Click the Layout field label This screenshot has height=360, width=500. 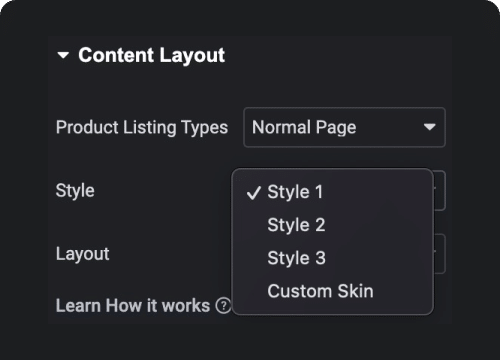click(82, 254)
